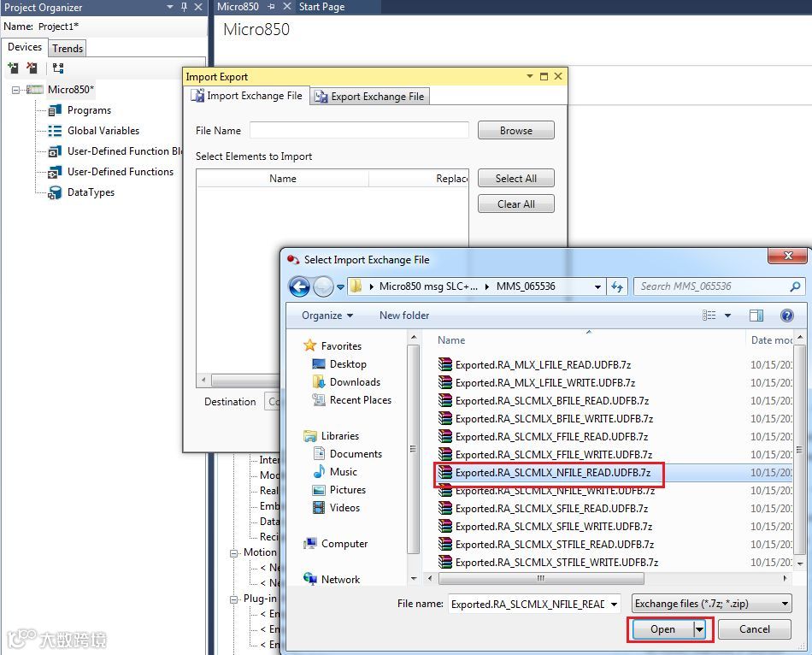Switch to the Devices tab
The height and width of the screenshot is (655, 812).
pos(24,47)
